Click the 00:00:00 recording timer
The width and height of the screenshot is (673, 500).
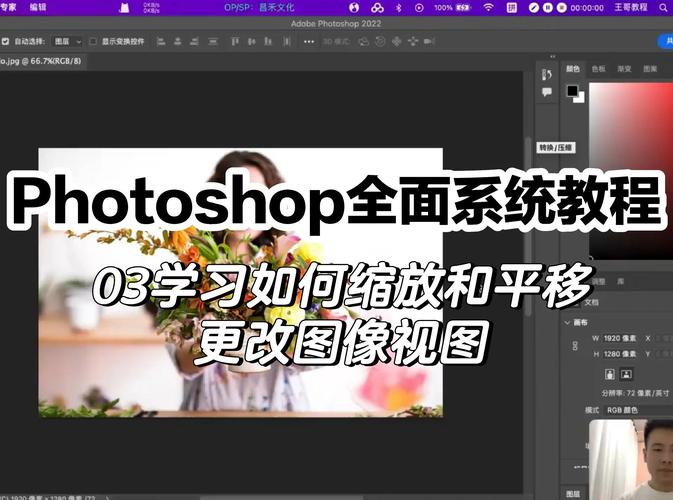[x=587, y=8]
